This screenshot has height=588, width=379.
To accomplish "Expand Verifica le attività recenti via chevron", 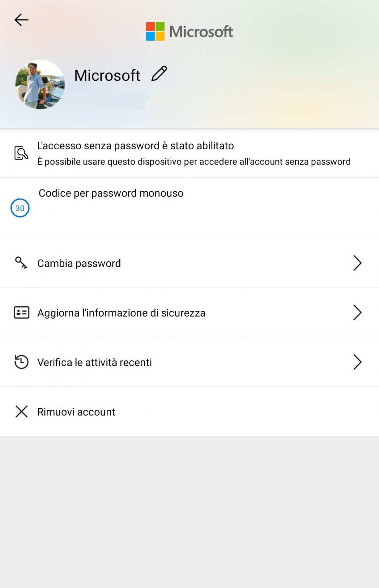I will point(357,362).
